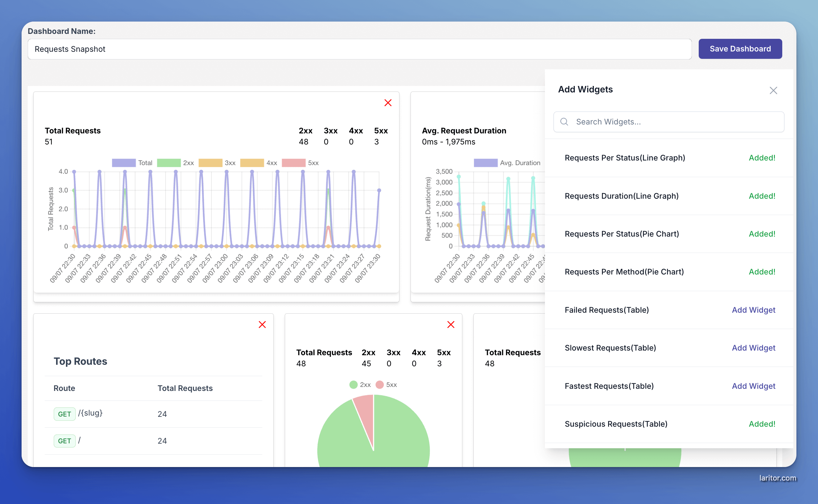This screenshot has height=504, width=818.
Task: Click the 4xx legend color swatch
Action: pos(252,163)
